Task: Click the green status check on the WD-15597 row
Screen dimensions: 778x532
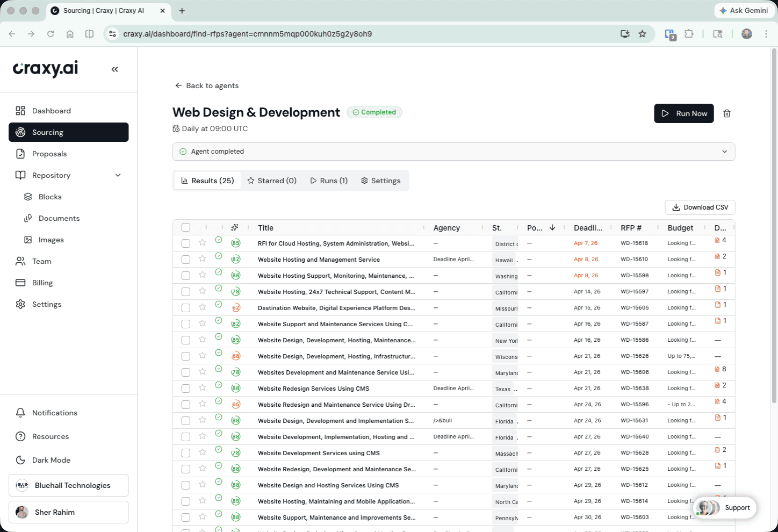Action: pos(219,288)
